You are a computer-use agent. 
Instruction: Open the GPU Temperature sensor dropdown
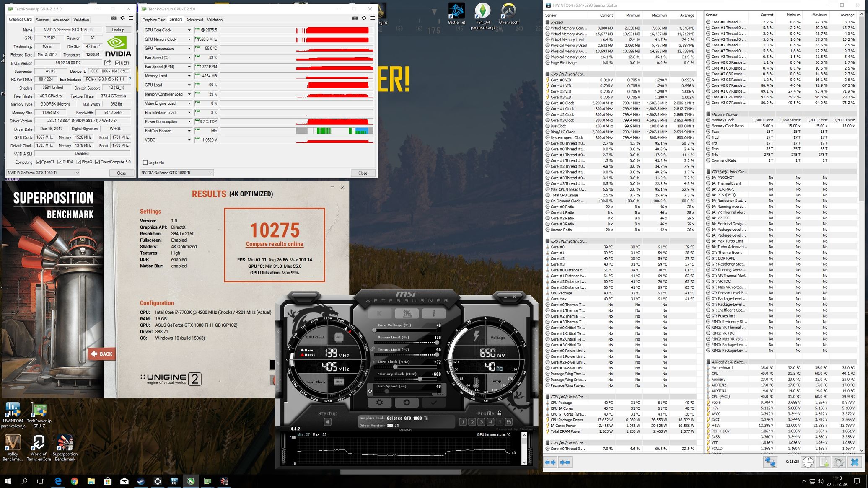coord(189,49)
